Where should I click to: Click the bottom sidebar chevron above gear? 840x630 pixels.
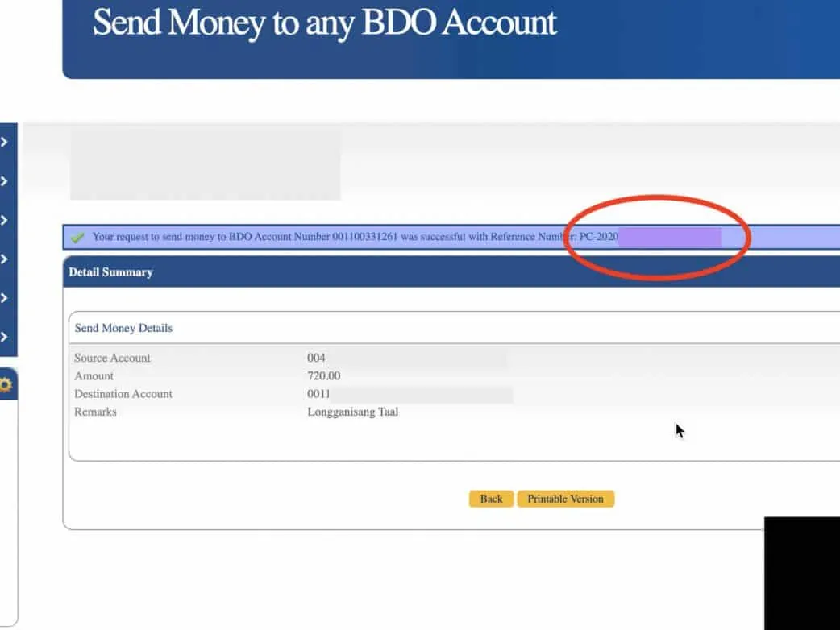click(x=5, y=337)
